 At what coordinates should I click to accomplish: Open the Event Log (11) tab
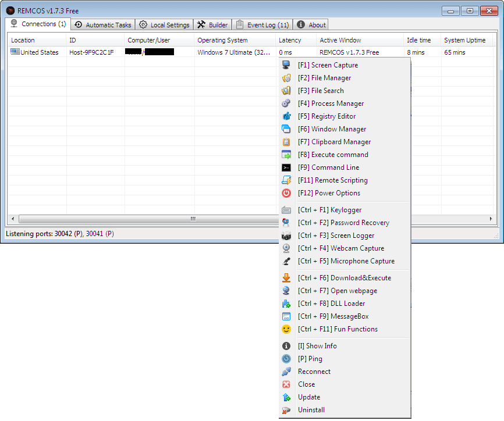pyautogui.click(x=262, y=25)
